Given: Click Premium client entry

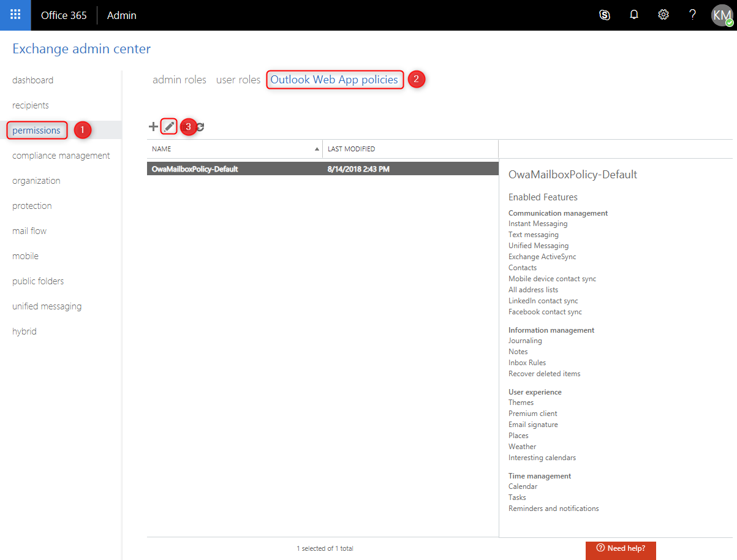Looking at the screenshot, I should pos(532,414).
